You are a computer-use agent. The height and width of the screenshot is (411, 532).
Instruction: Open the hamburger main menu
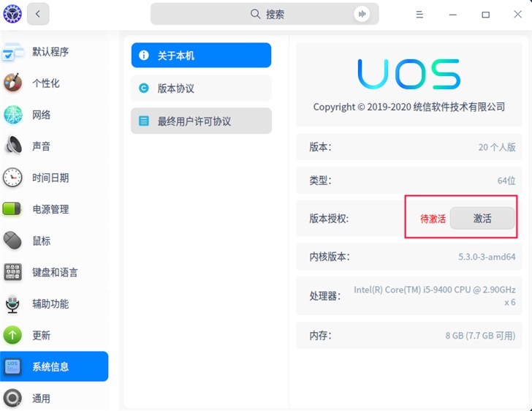(x=419, y=15)
